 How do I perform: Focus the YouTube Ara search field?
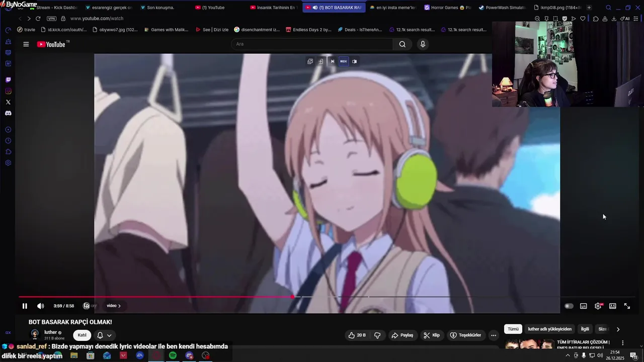point(312,44)
